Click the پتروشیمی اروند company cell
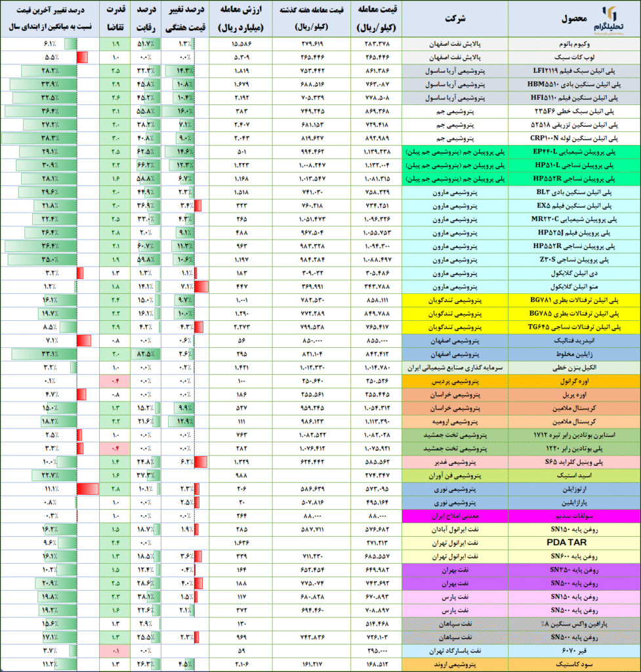The height and width of the screenshot is (672, 641). point(457,665)
